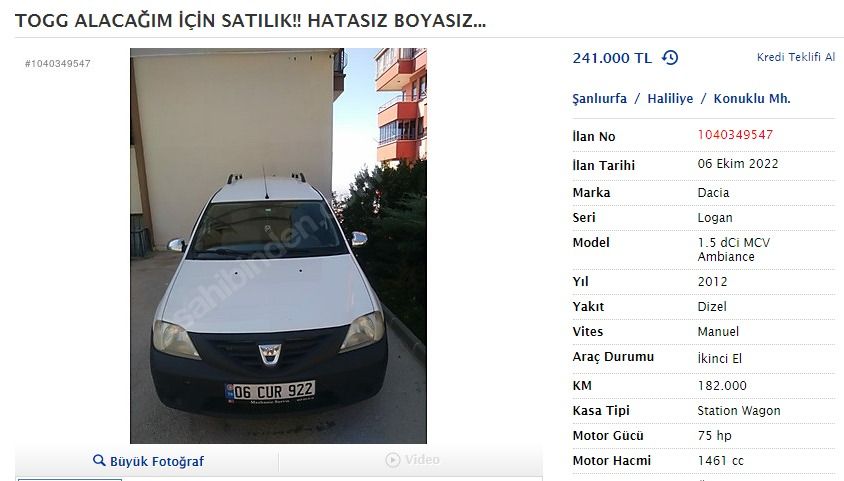Click the 182.000 value in the KM row
Viewport: 844px width, 481px height.
[722, 386]
